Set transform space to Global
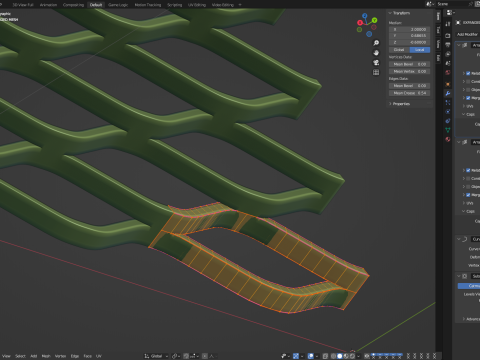 tap(399, 50)
